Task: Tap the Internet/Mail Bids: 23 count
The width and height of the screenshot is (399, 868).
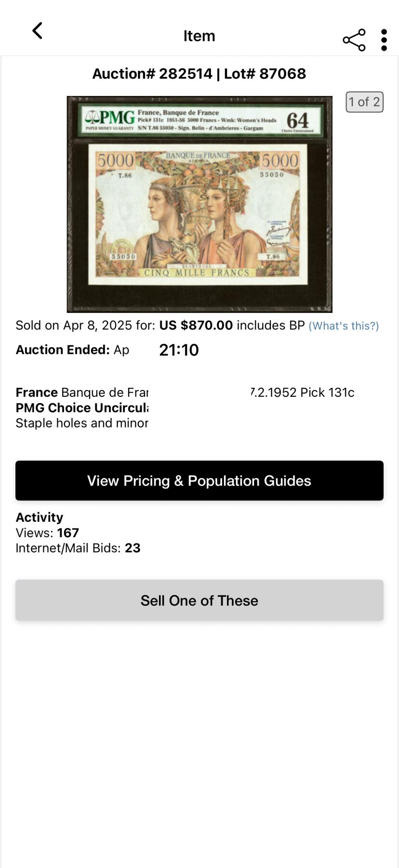Action: [x=78, y=548]
